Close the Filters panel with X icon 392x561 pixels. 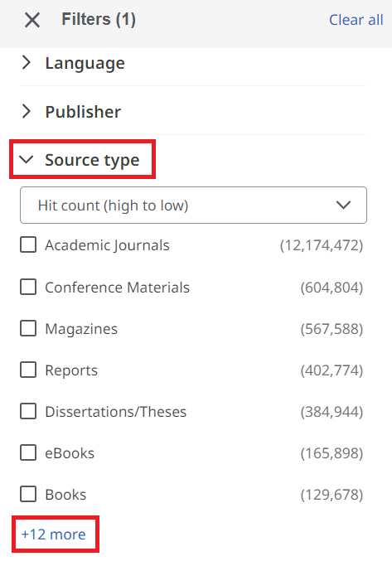click(32, 20)
